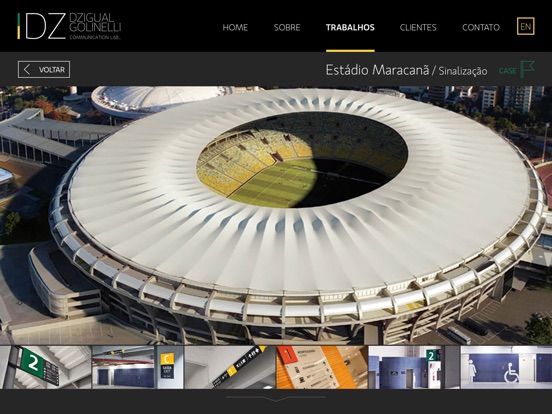Viewport: 552px width, 414px height.
Task: Open the green CASE flag icon
Action: 527,69
